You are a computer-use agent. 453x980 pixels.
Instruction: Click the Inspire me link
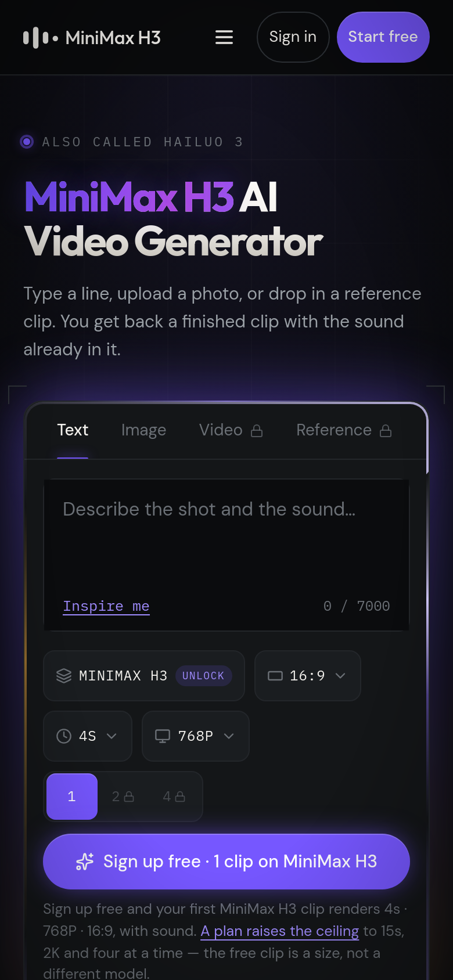(x=106, y=606)
